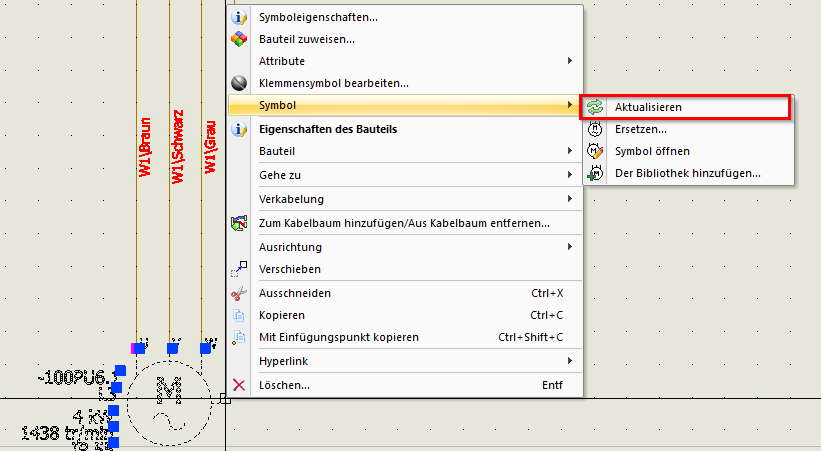The width and height of the screenshot is (821, 451).
Task: Open the Ausrichtung menu entry
Action: click(x=290, y=247)
